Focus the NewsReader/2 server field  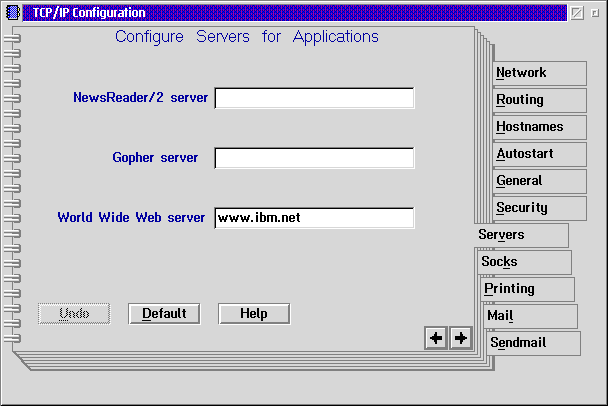coord(314,98)
